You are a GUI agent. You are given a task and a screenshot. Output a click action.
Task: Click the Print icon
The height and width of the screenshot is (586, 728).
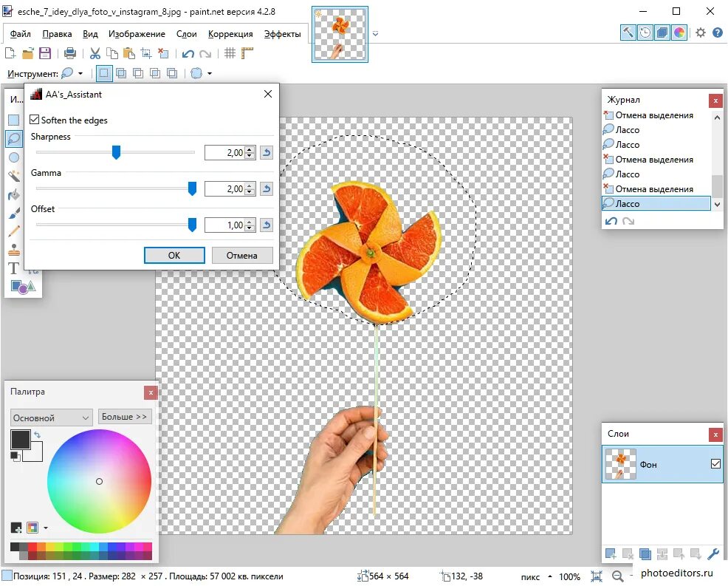coord(70,53)
